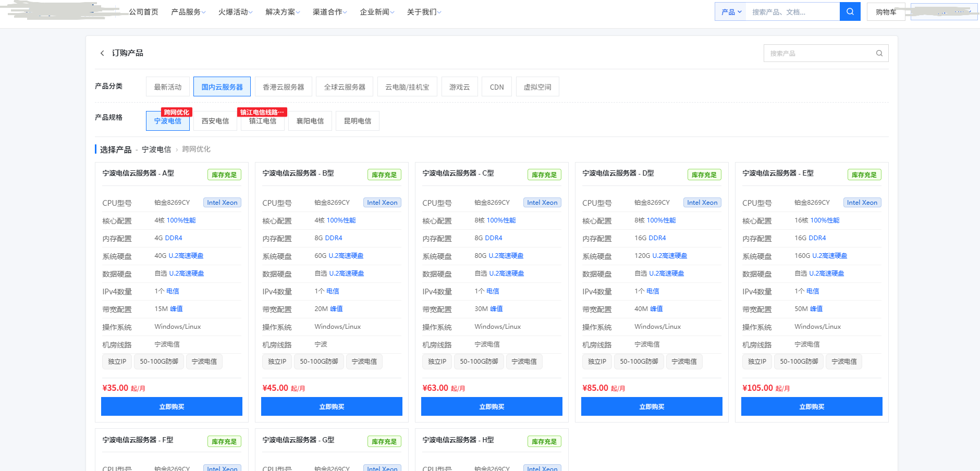The height and width of the screenshot is (471, 980).
Task: Click 峰值 in the D型 带宽配置 row
Action: click(x=656, y=309)
